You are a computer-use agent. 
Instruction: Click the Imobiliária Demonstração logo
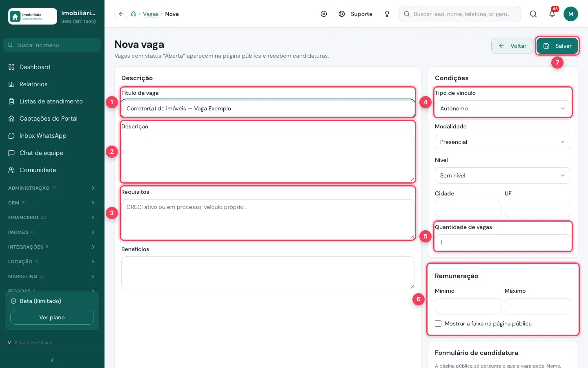(x=33, y=16)
